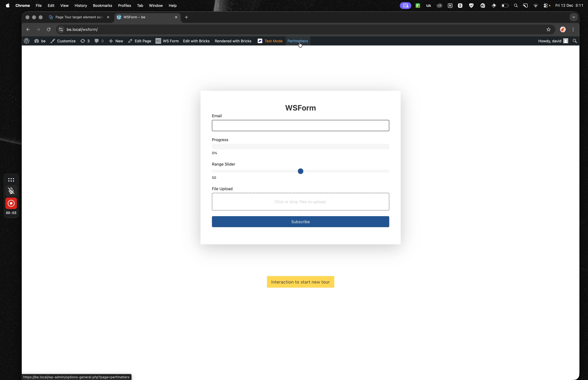Open a new browser tab
The width and height of the screenshot is (588, 380).
tap(186, 17)
